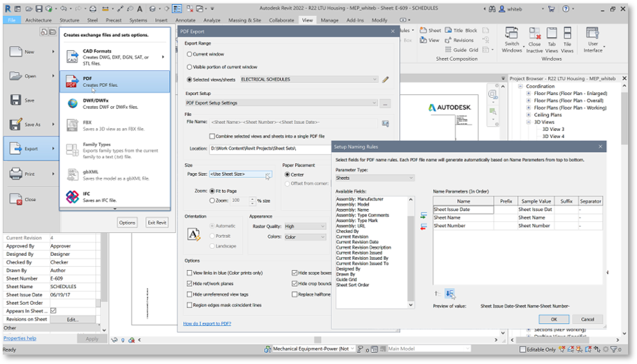Open the Page Size dropdown

click(x=240, y=174)
